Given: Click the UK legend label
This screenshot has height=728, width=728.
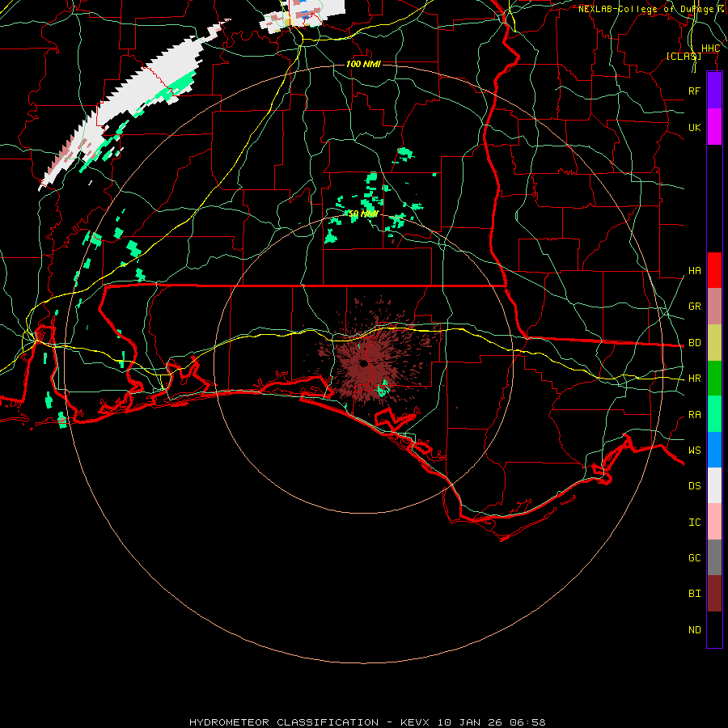Looking at the screenshot, I should pos(694,127).
